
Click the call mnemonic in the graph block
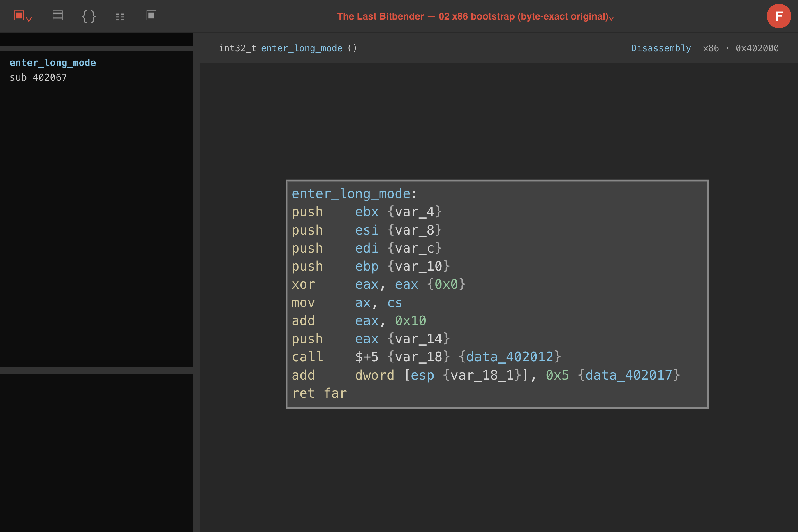coord(307,357)
